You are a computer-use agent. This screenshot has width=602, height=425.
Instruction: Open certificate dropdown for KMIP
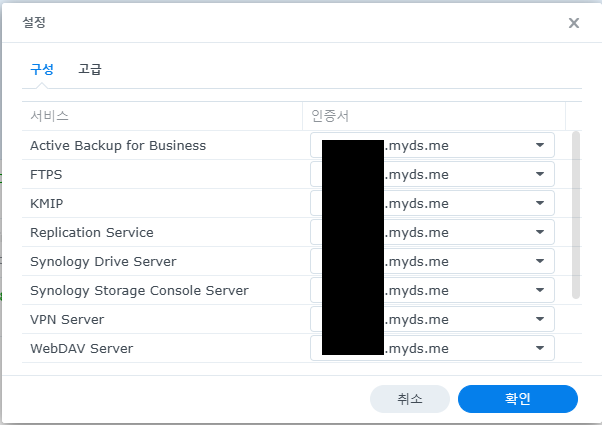pos(432,203)
